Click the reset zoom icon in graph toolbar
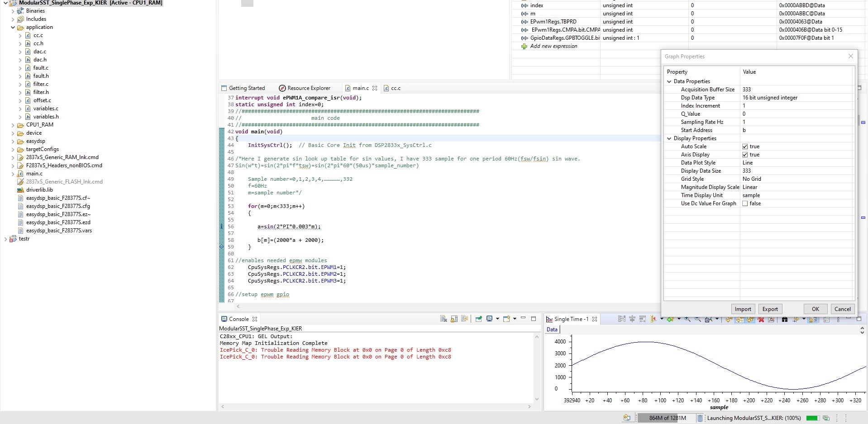The width and height of the screenshot is (868, 424). (x=708, y=319)
